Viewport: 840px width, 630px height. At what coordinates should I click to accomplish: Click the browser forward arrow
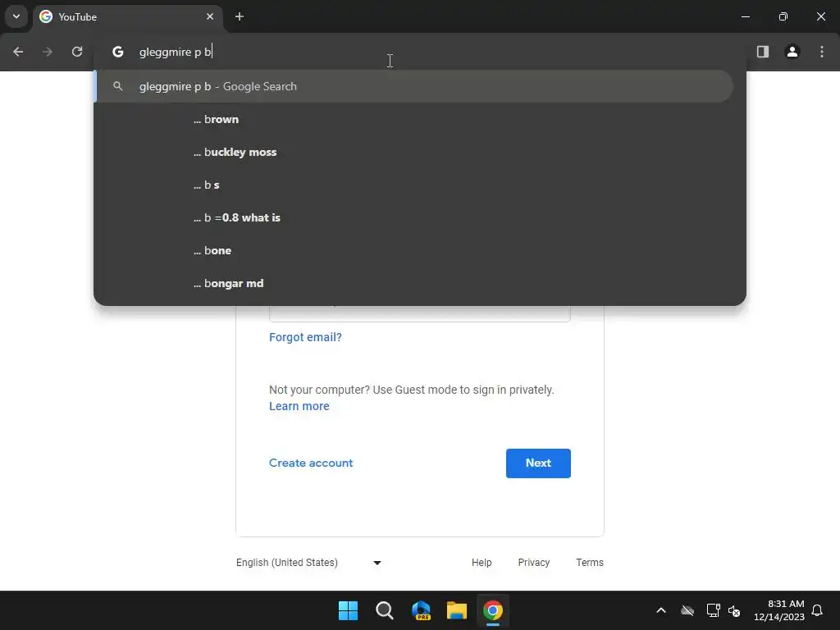(48, 52)
